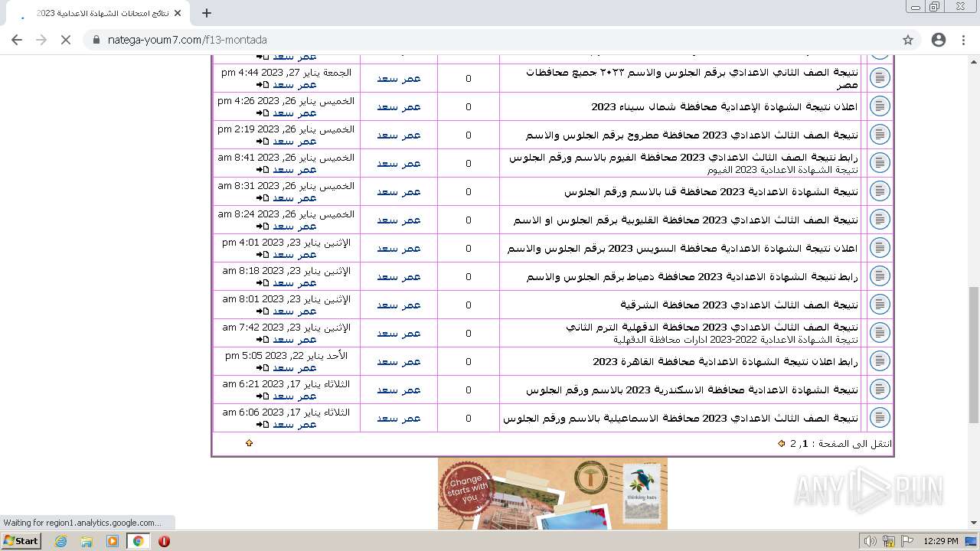The image size is (980, 551).
Task: Click the replies count 0 in the Suez row
Action: pyautogui.click(x=469, y=249)
